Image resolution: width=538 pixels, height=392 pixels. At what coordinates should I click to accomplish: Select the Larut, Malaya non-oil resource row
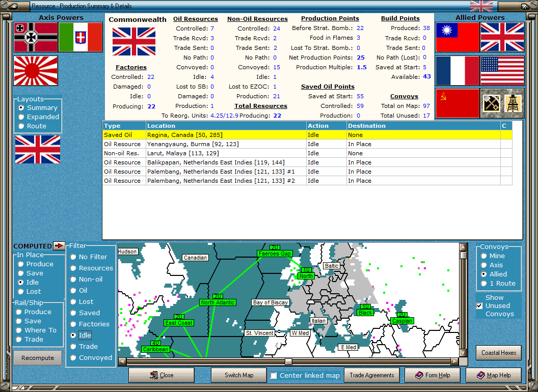[x=307, y=153]
